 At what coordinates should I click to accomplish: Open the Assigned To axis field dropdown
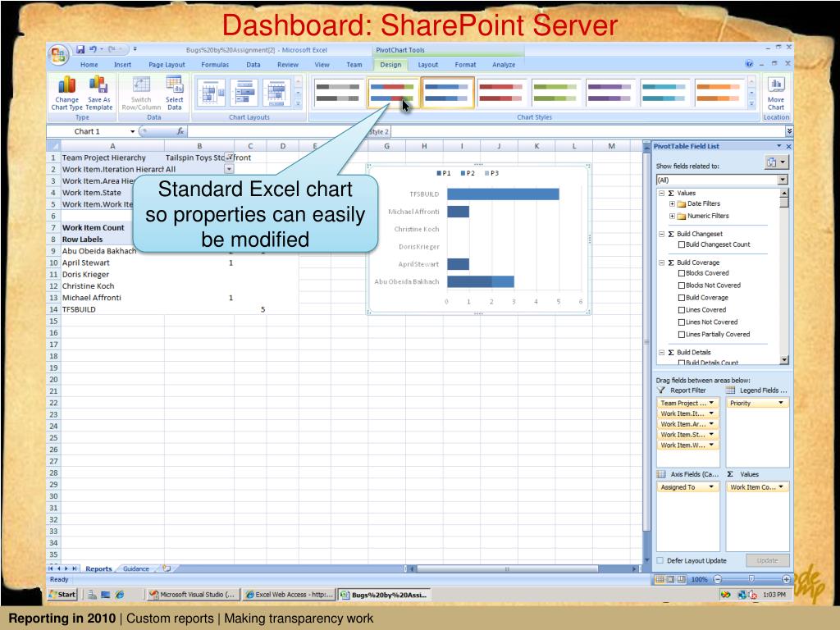coord(711,487)
